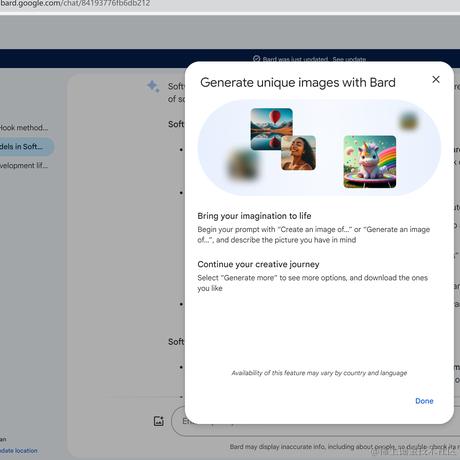Click the Done button
Screen dimensions: 460x460
(x=424, y=401)
